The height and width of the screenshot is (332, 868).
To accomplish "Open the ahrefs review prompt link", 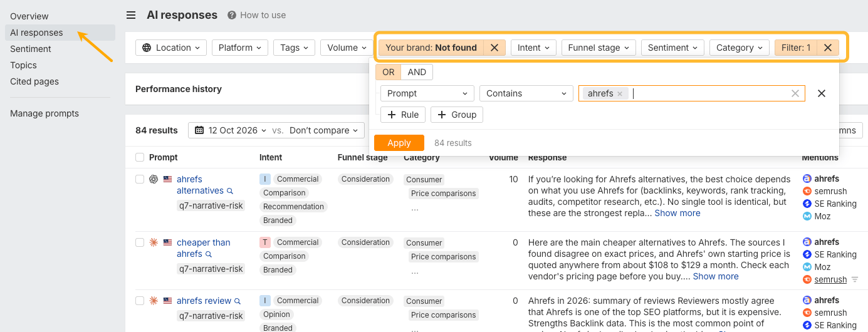I will tap(204, 301).
